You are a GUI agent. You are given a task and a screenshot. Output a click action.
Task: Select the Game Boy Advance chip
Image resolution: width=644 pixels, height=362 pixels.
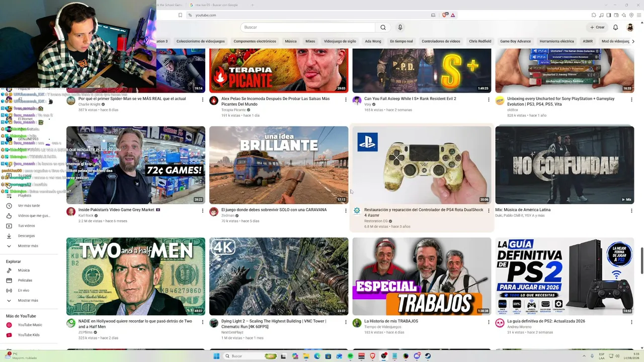[515, 41]
